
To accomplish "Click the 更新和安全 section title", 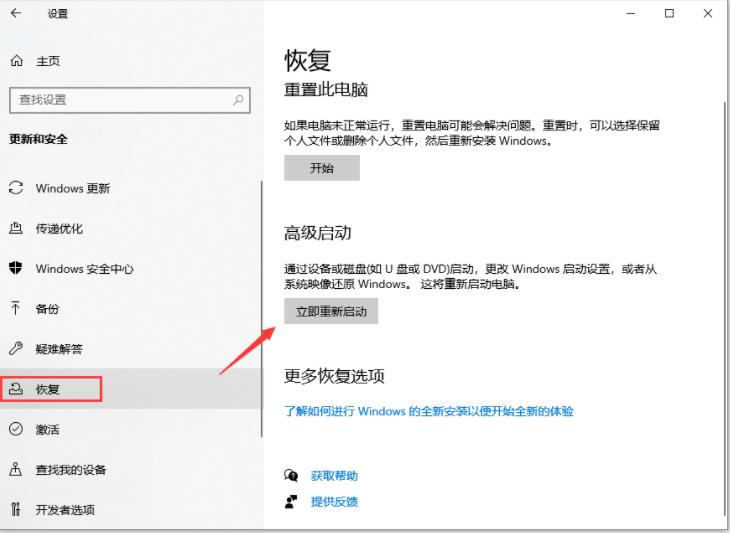I will click(x=38, y=139).
